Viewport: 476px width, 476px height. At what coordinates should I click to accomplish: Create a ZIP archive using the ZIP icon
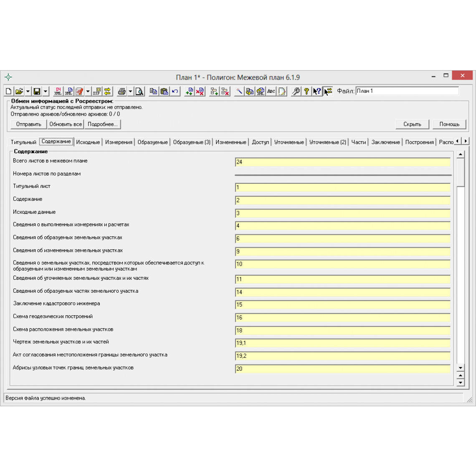click(97, 91)
